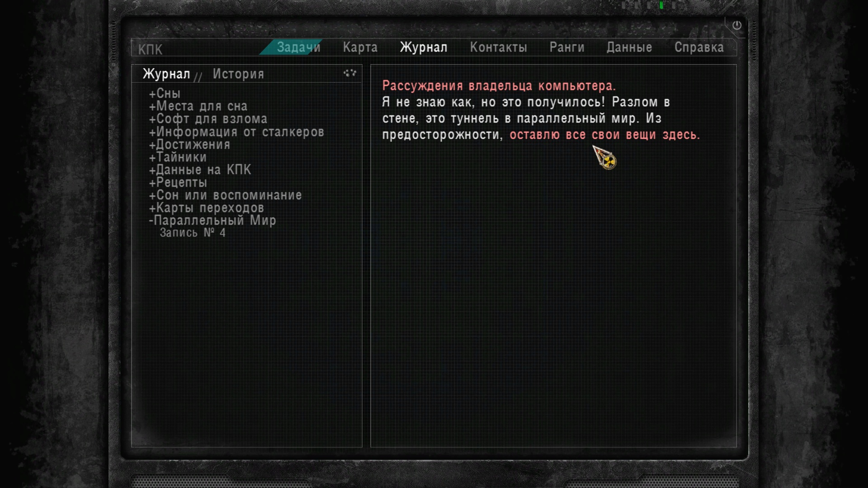This screenshot has height=488, width=868.
Task: Select journal entry Запись № 4
Action: 193,233
